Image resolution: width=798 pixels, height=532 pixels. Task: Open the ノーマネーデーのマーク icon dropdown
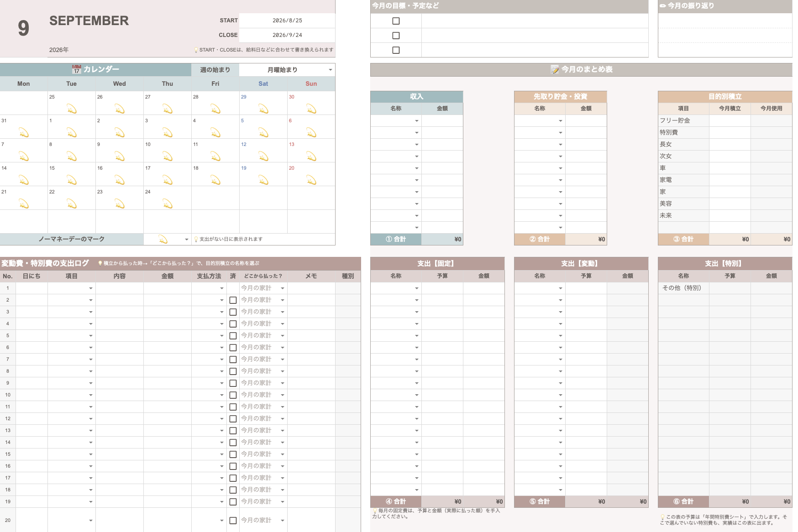(x=187, y=240)
